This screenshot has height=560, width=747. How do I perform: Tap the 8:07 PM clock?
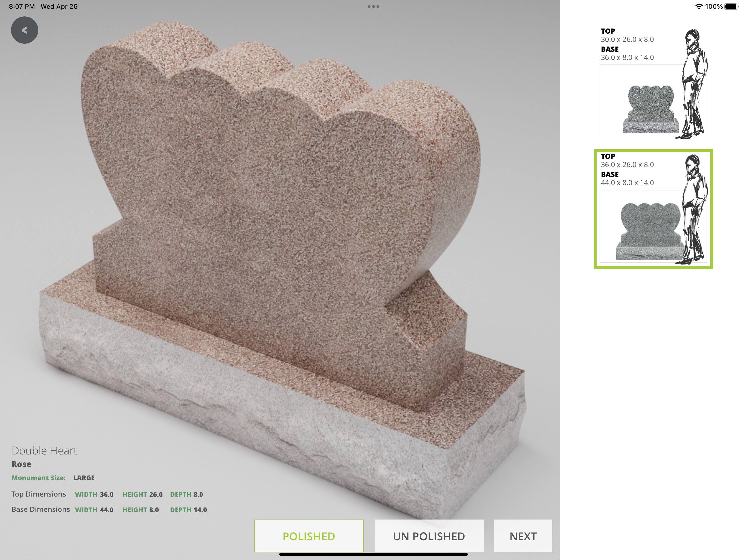22,6
